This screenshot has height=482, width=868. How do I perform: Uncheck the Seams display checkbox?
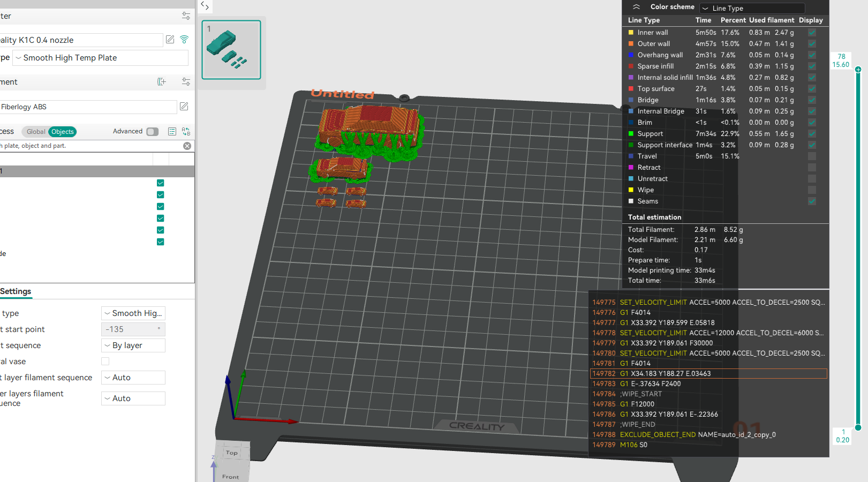coord(812,201)
